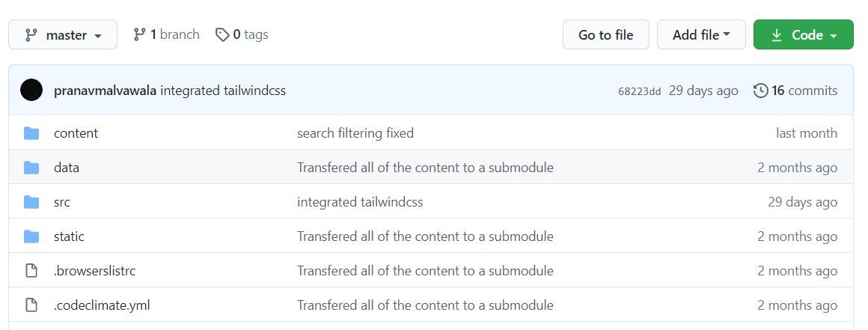Expand the Add file dropdown
This screenshot has width=868, height=330.
pyautogui.click(x=701, y=35)
